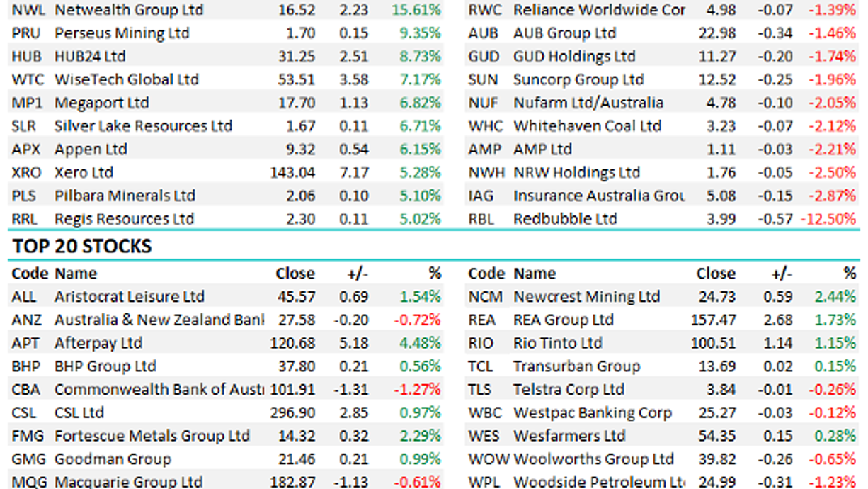Select Whitehaven Coal Ltd name
Viewport: 868px width, 489px height.
tap(587, 126)
